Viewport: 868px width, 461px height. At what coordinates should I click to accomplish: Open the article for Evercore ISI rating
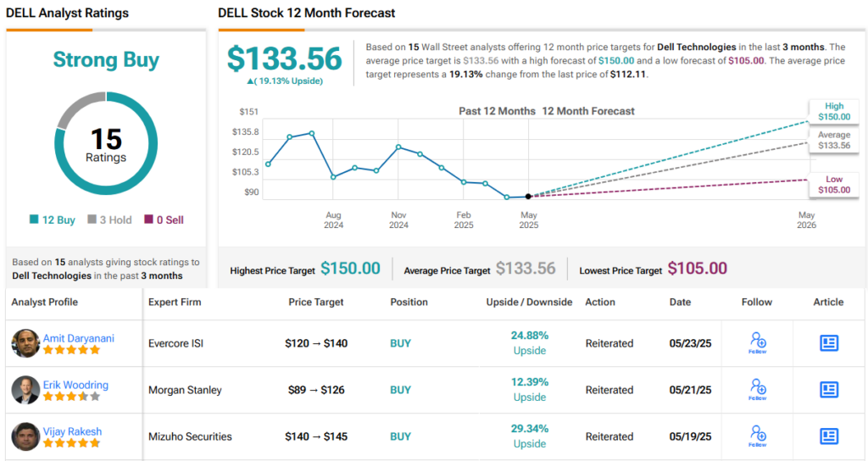[829, 343]
